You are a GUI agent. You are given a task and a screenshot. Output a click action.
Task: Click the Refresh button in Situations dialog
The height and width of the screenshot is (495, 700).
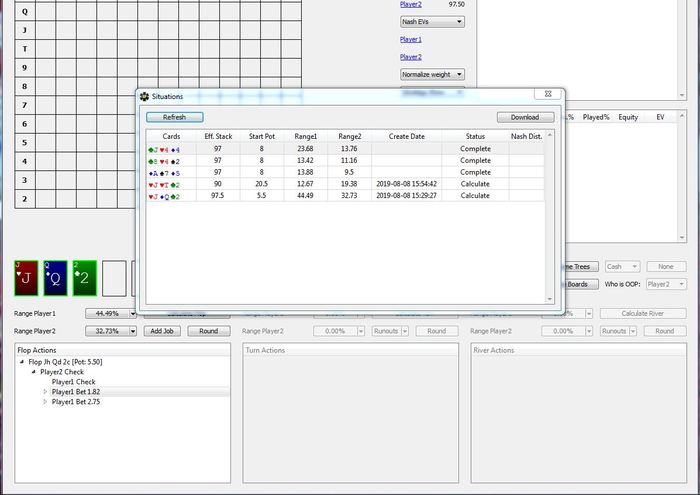pyautogui.click(x=175, y=117)
